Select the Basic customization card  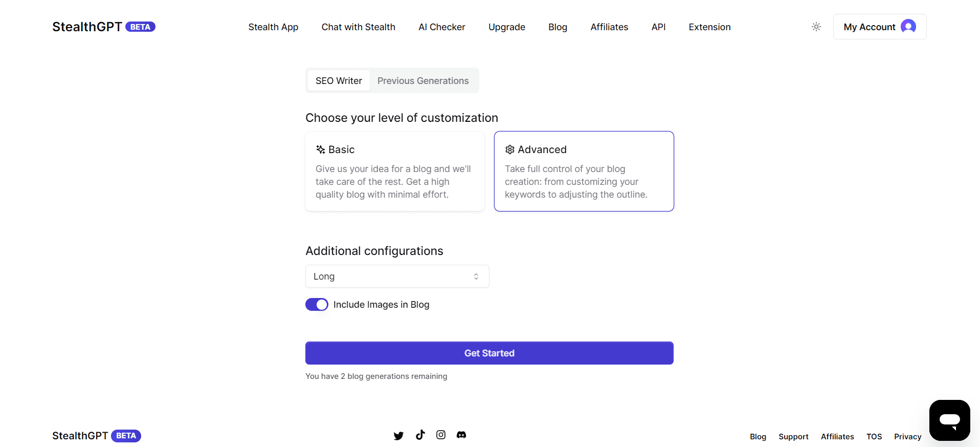(395, 171)
